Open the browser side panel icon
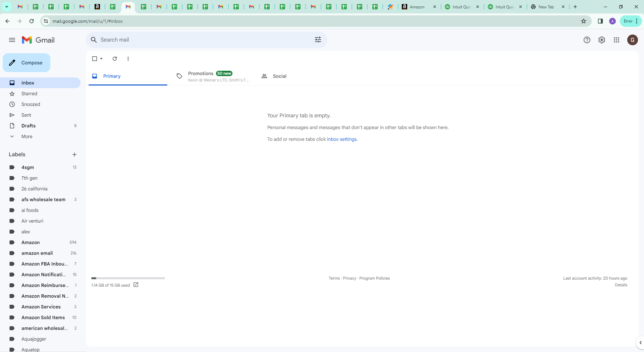644x352 pixels. point(600,21)
